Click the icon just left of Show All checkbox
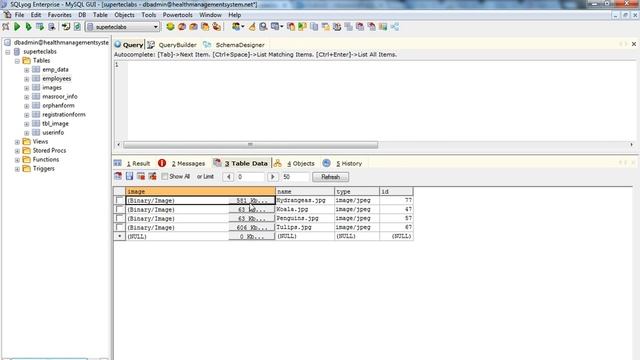 pyautogui.click(x=152, y=176)
